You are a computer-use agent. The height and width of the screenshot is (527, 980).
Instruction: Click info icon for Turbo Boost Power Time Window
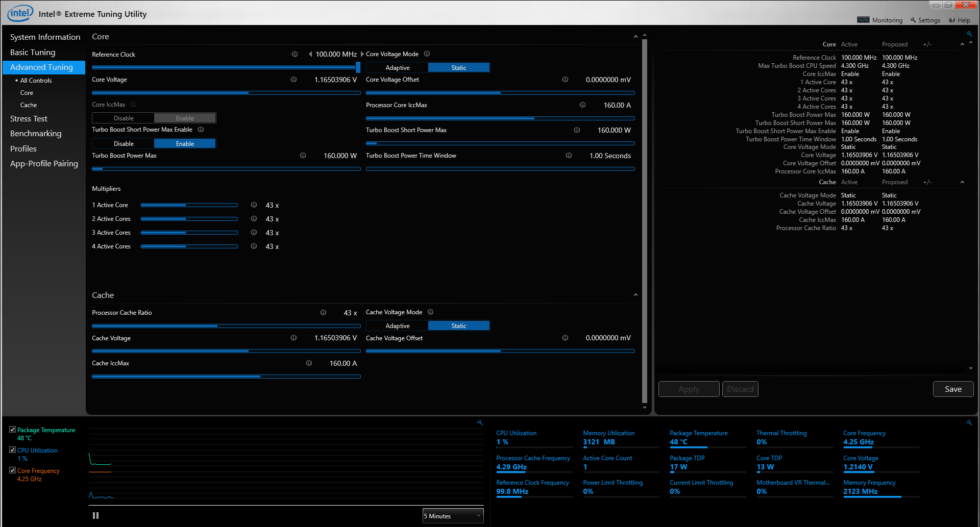tap(569, 156)
